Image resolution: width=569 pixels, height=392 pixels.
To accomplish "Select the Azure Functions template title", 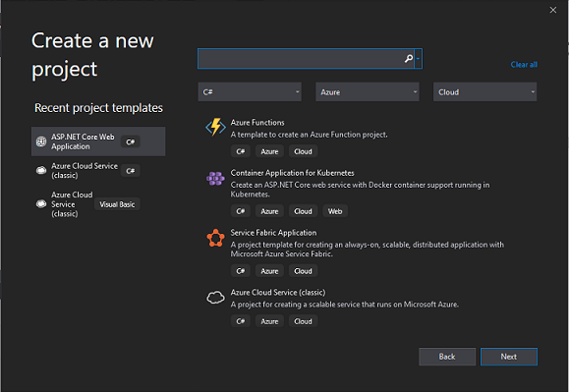I will (x=257, y=123).
